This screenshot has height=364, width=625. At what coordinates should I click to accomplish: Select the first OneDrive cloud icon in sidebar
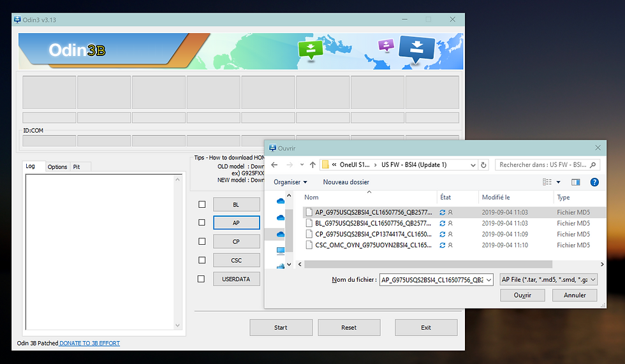(x=281, y=201)
